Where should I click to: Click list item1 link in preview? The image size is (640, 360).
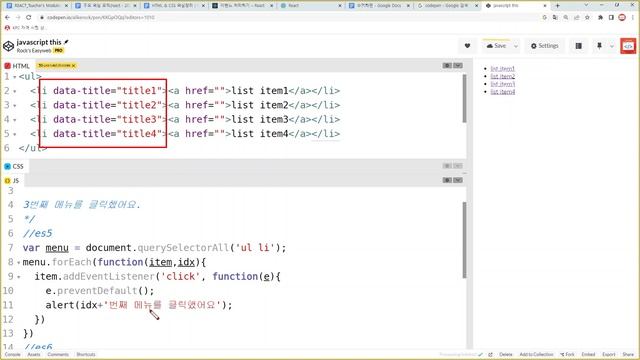tap(502, 69)
